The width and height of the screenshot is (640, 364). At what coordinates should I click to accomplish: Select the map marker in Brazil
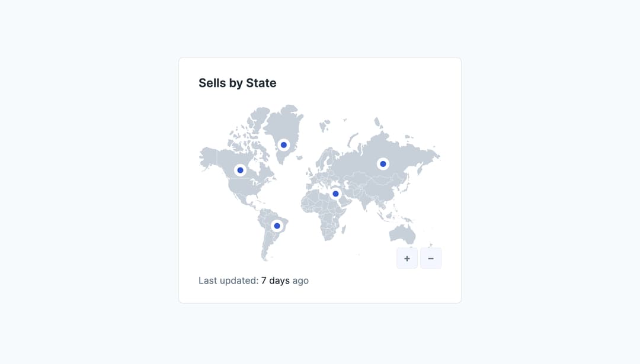tap(277, 226)
